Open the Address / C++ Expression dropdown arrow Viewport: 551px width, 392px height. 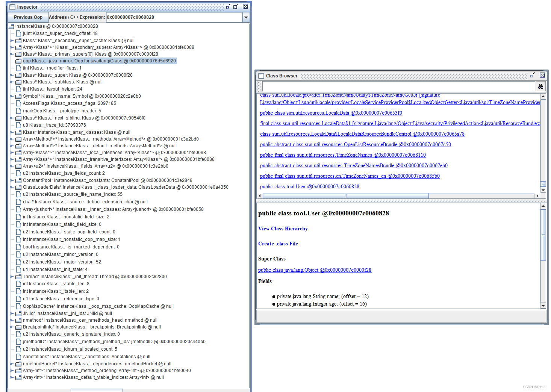[246, 17]
